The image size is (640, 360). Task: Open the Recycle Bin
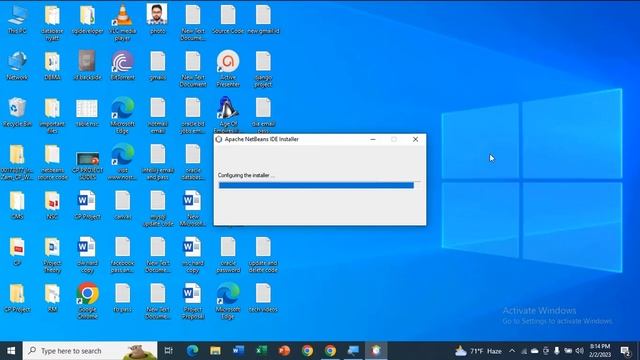pos(17,113)
